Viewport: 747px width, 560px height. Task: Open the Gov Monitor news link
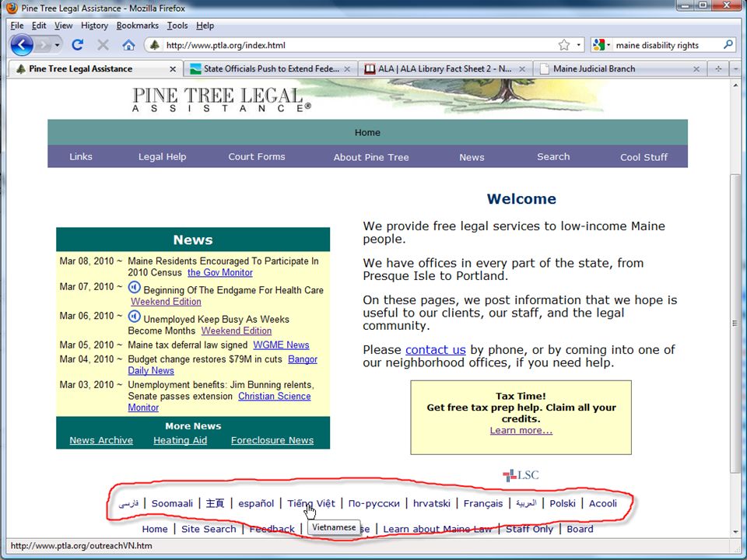pos(220,272)
